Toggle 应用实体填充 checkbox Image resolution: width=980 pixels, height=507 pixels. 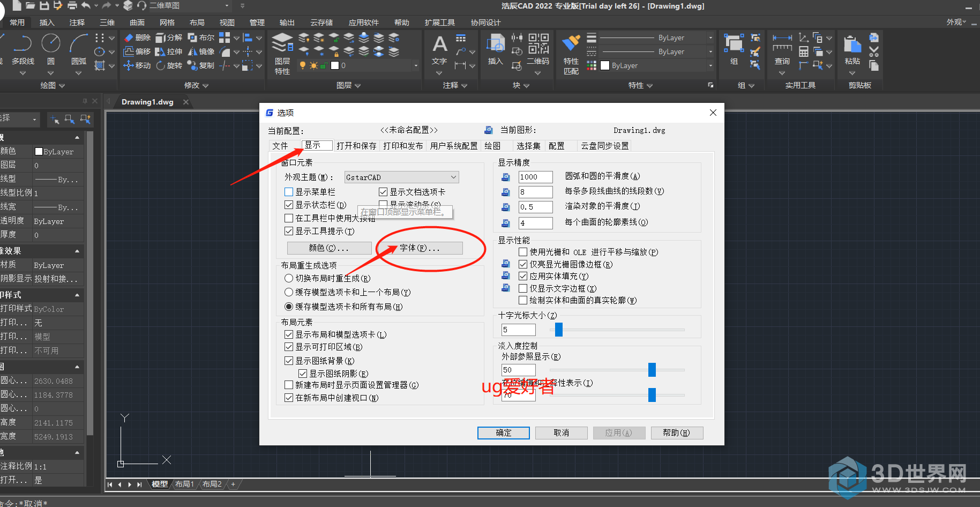point(523,276)
